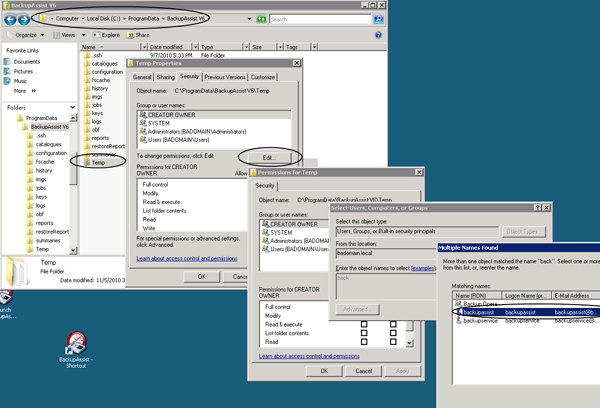This screenshot has height=408, width=600.
Task: Open the Name column filter dropdown
Action: tap(144, 47)
